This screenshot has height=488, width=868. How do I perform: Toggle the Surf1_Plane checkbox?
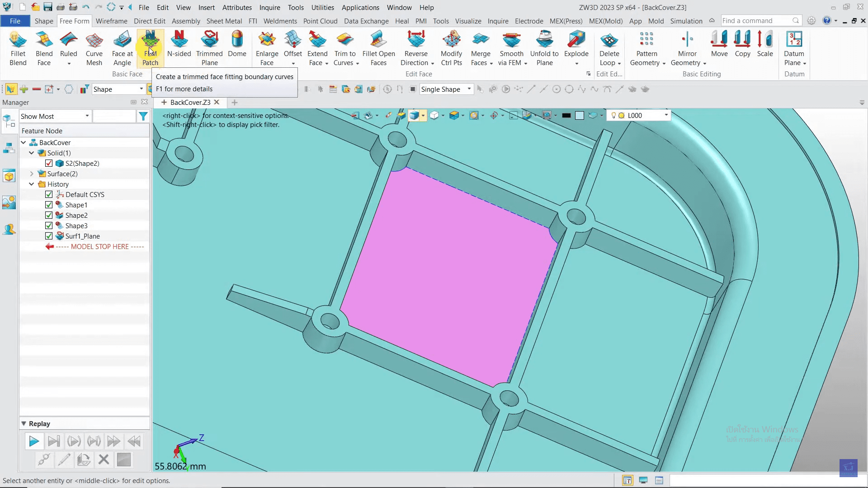49,236
